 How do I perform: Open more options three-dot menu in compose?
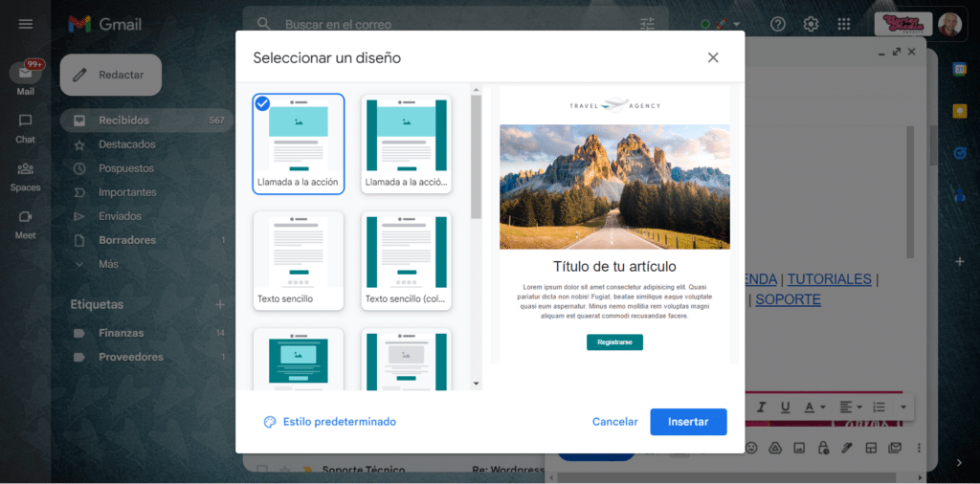coord(919,447)
